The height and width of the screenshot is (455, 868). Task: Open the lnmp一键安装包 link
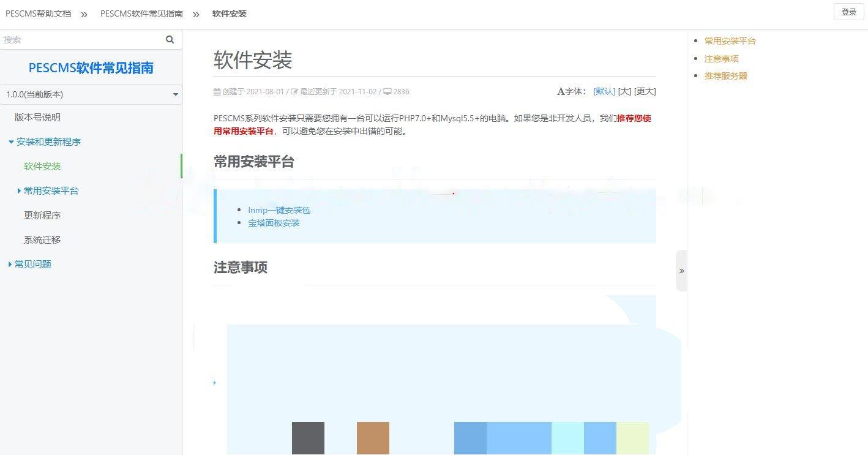pyautogui.click(x=279, y=209)
